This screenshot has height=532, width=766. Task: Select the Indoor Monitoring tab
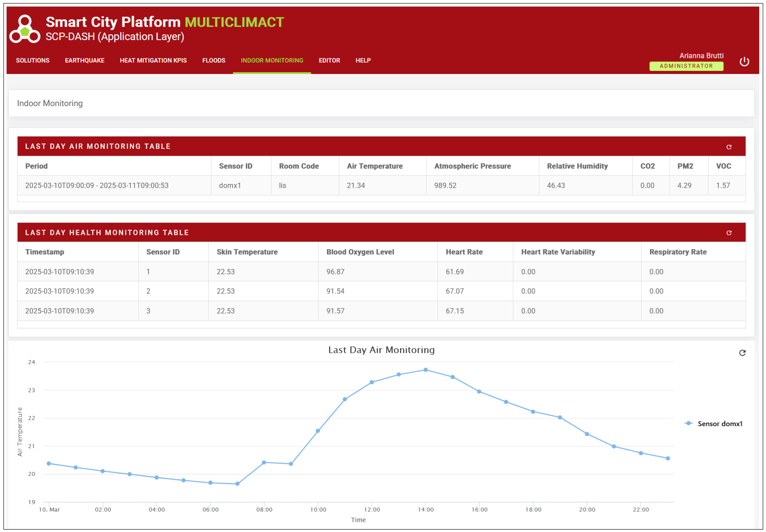[x=272, y=60]
